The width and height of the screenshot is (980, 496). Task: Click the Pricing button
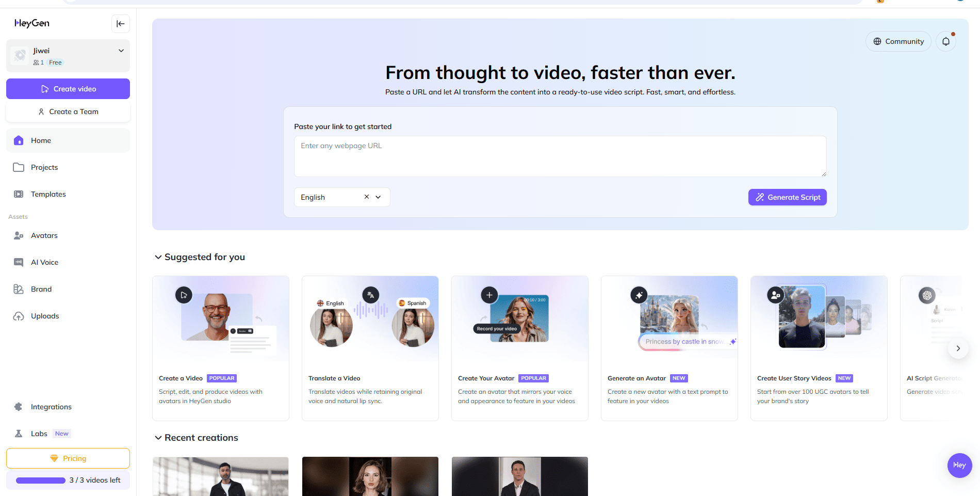[68, 458]
